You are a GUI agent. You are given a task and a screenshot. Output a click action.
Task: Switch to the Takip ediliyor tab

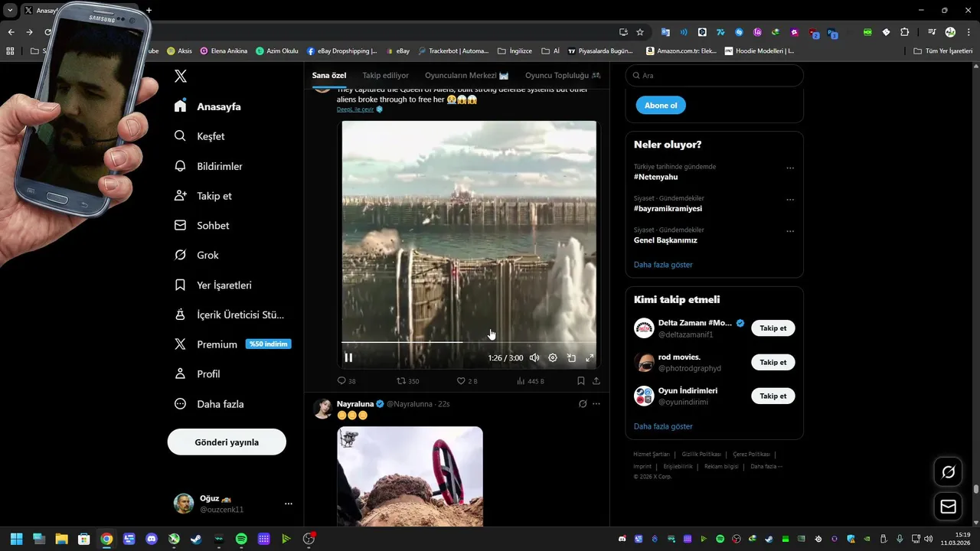(x=385, y=76)
